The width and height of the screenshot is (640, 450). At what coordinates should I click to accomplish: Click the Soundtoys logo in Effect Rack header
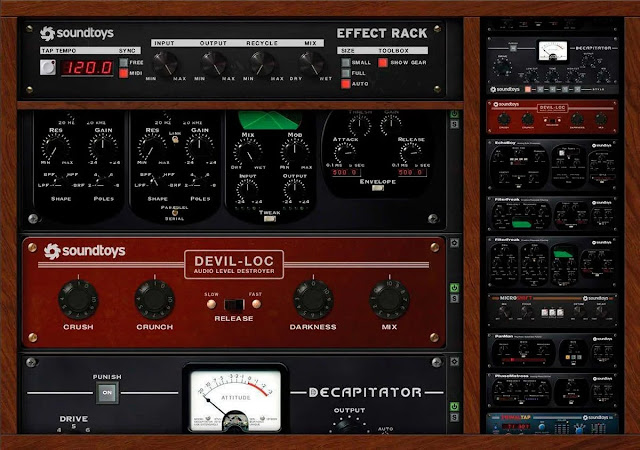point(77,33)
